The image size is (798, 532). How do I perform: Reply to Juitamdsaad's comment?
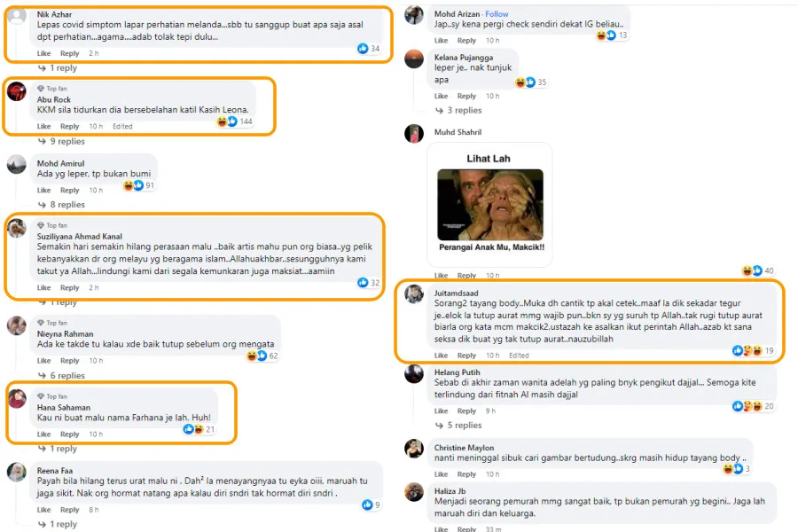pyautogui.click(x=466, y=356)
